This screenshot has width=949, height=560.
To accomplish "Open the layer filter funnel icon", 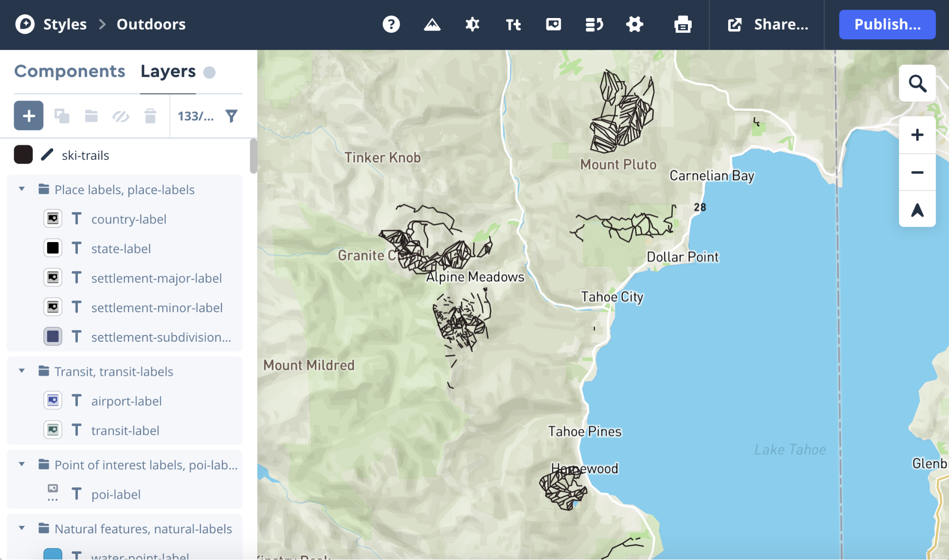I will [x=231, y=116].
